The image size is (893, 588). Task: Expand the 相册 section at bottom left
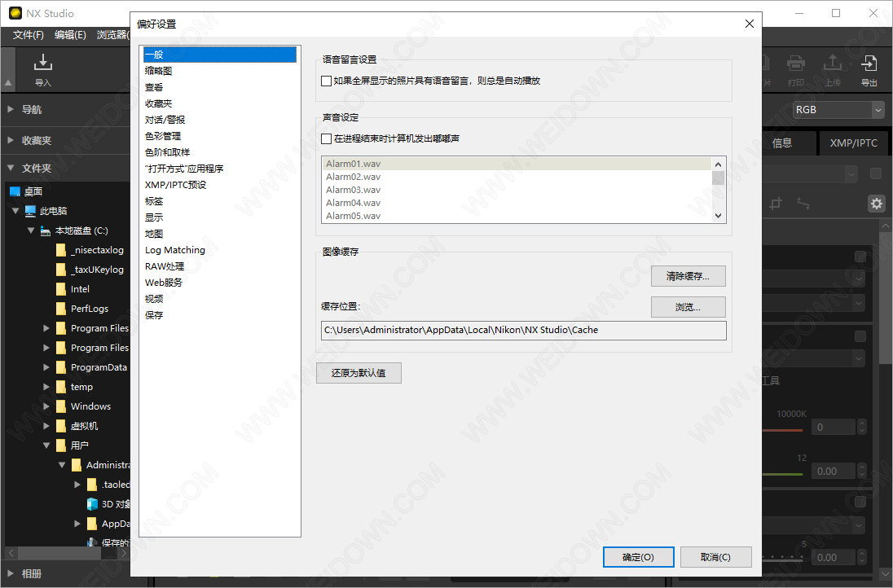click(11, 573)
